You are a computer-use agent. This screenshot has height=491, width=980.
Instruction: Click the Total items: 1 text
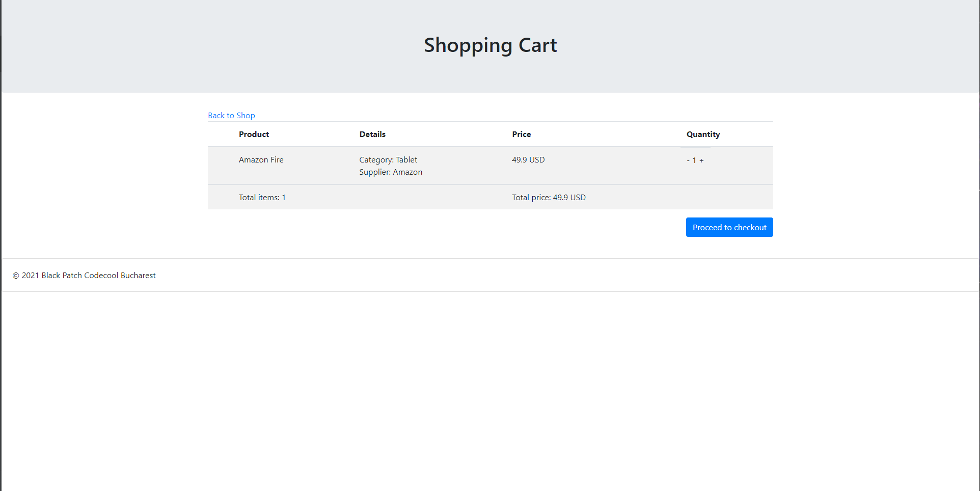tap(262, 197)
